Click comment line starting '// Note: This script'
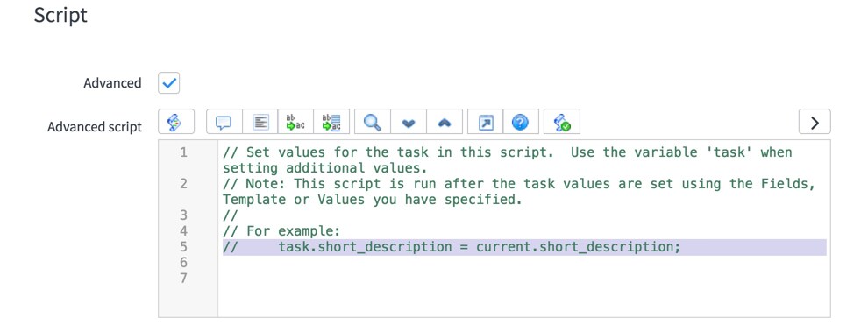Viewport: 868px width, 332px height. click(519, 192)
